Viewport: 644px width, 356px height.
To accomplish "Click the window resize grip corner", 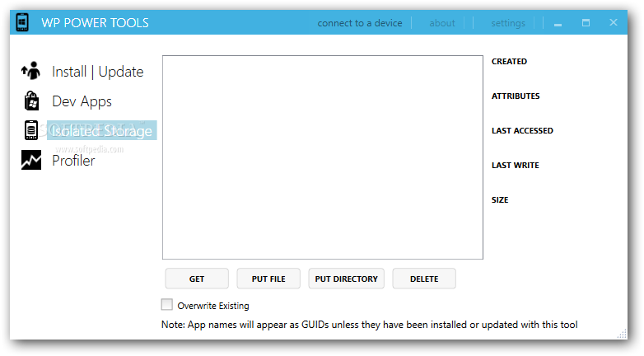I will (623, 334).
